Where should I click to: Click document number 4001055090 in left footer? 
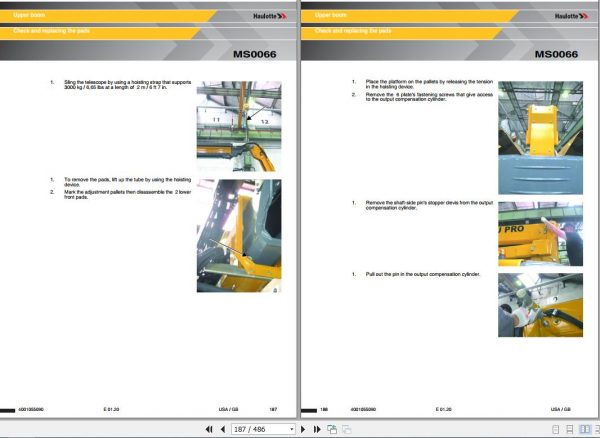tap(31, 409)
